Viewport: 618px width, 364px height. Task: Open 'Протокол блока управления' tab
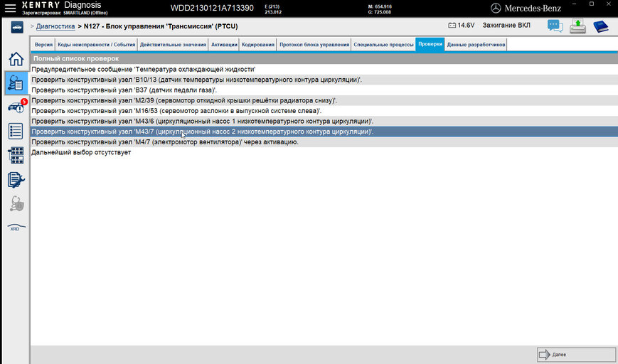pyautogui.click(x=314, y=45)
